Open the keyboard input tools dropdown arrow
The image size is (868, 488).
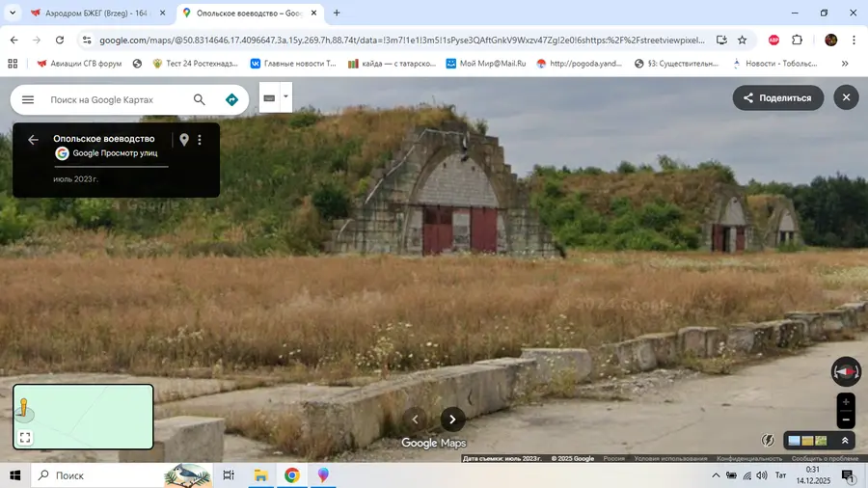tap(285, 96)
